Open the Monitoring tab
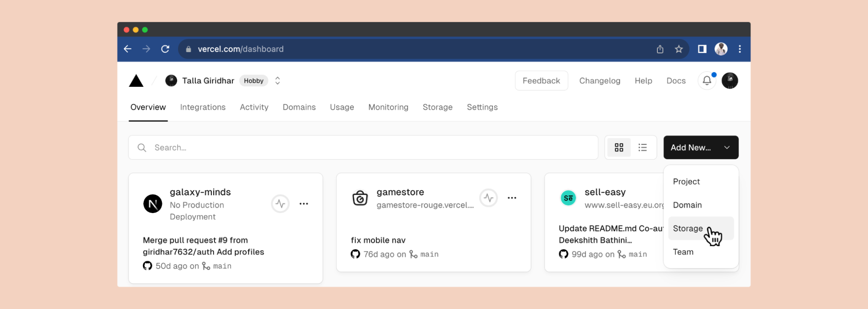 click(x=389, y=107)
